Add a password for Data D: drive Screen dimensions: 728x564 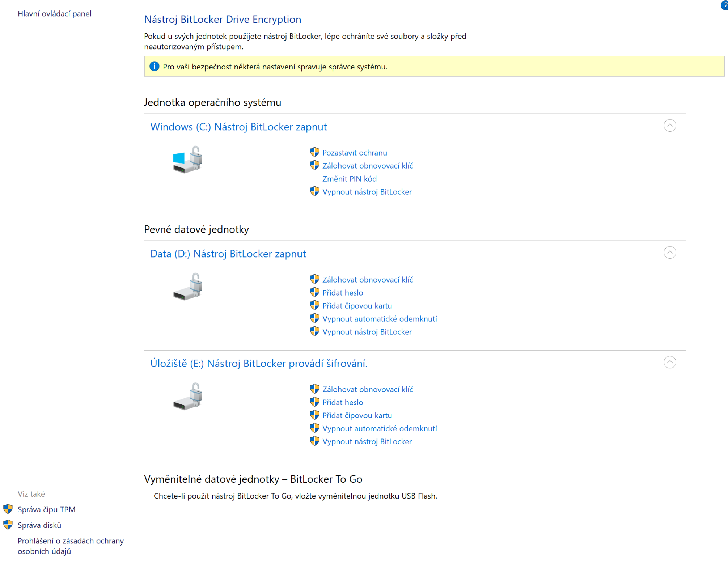[342, 293]
